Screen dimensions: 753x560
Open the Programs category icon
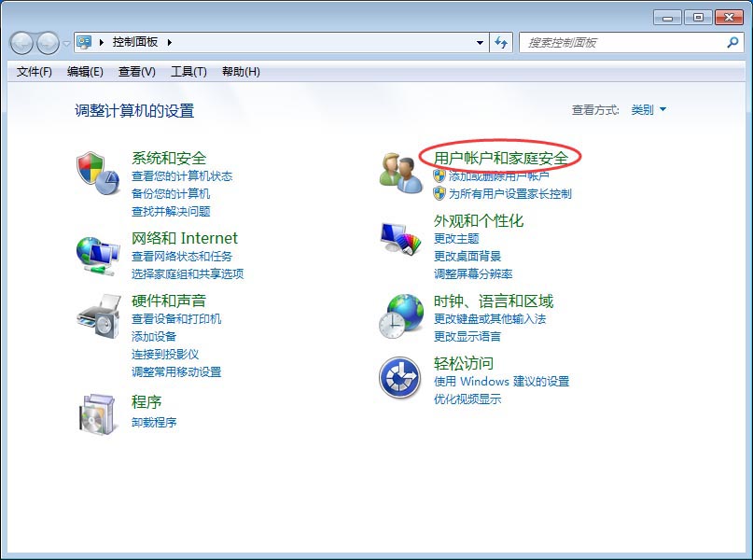click(x=97, y=413)
